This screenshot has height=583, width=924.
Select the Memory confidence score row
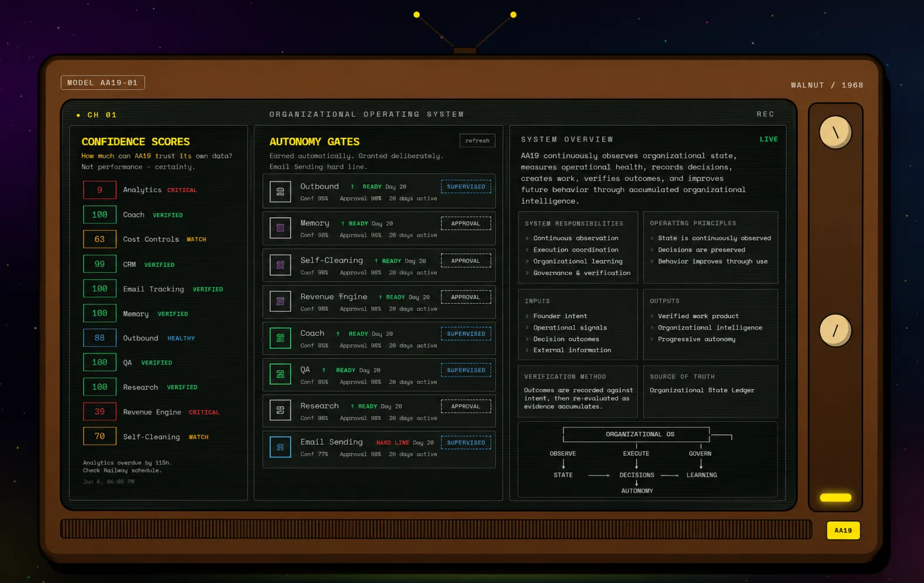[x=136, y=313]
